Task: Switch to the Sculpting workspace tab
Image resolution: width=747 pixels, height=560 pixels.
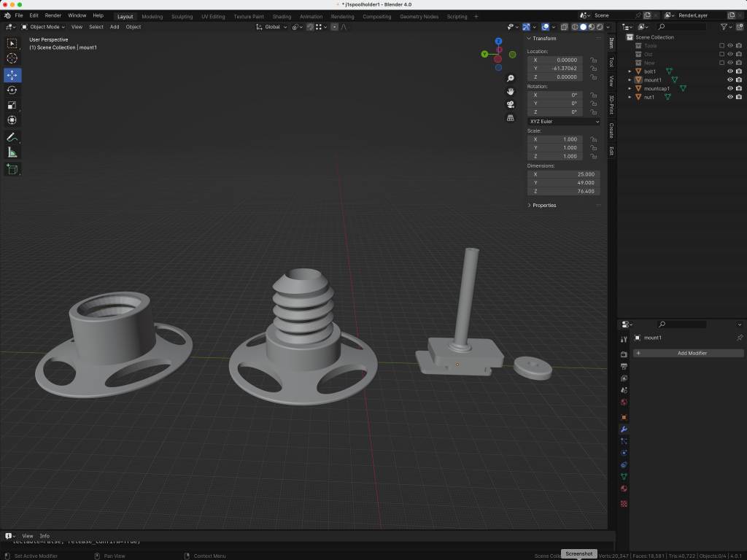Action: (182, 16)
